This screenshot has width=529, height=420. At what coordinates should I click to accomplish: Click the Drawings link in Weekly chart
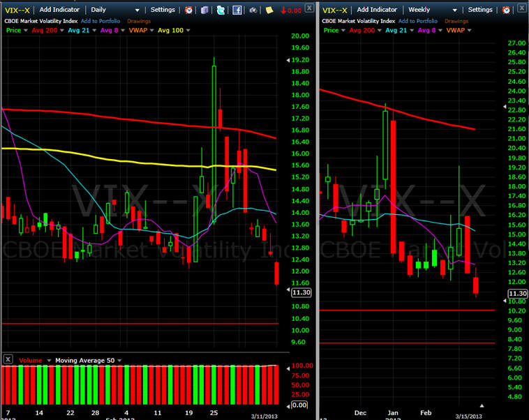[456, 21]
